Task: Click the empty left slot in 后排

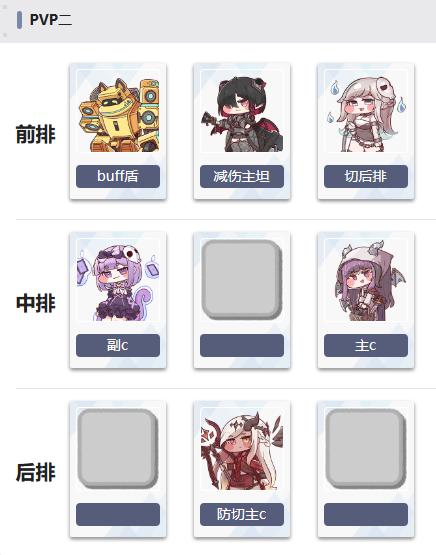Action: pos(118,448)
